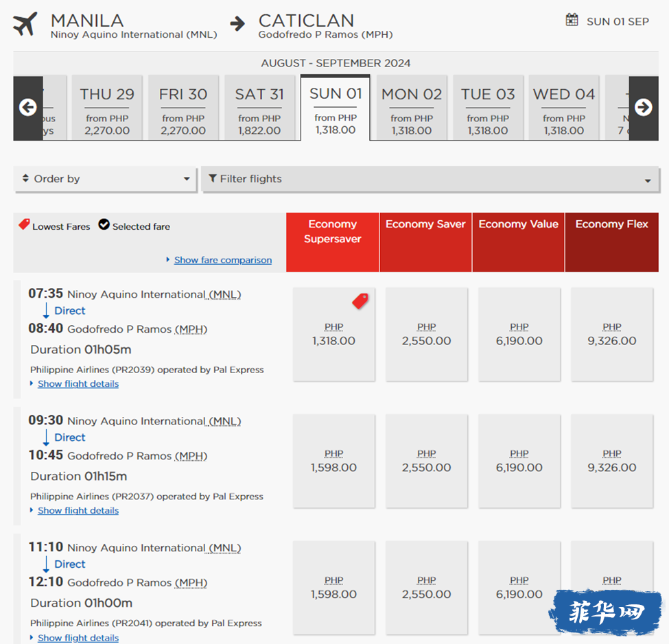Viewport: 669px width, 644px height.
Task: Click the red lowest fare tag on 1,318.00
Action: [360, 300]
